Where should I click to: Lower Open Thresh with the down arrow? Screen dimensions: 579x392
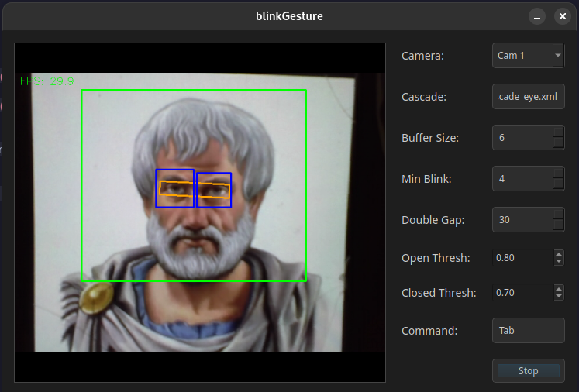pos(559,261)
